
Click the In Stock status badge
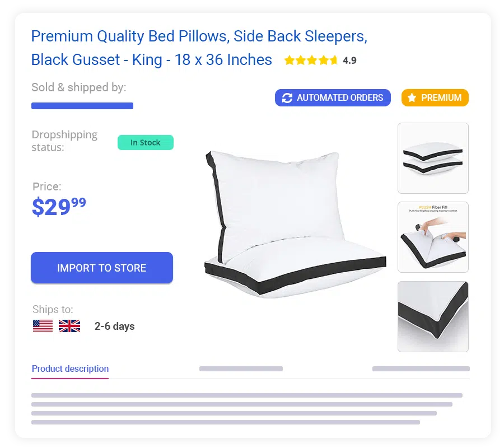[x=145, y=142]
